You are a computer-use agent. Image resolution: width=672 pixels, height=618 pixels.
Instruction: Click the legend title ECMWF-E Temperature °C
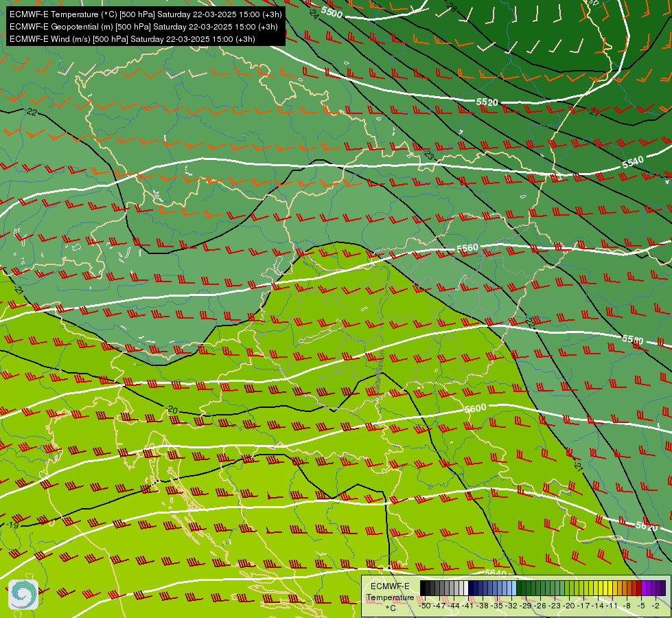(x=390, y=597)
